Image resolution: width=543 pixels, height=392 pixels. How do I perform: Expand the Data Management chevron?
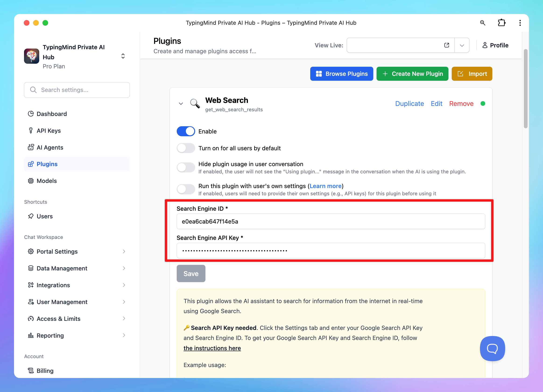point(124,268)
